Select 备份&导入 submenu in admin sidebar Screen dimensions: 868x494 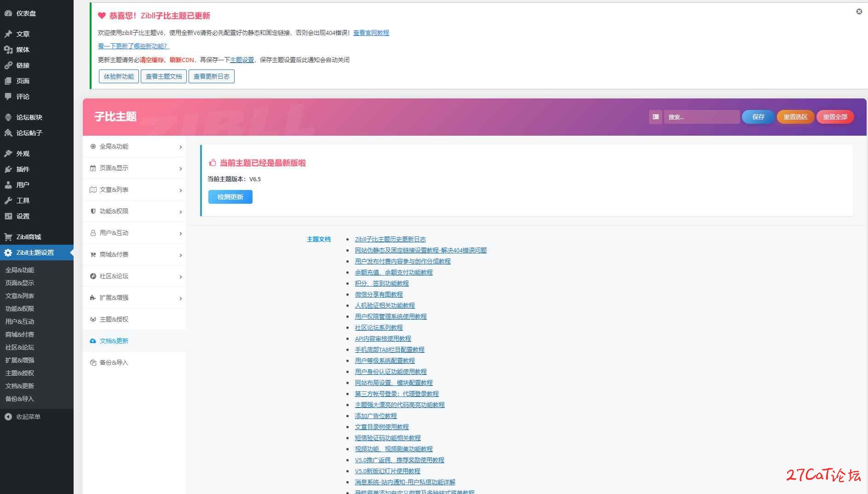click(x=20, y=399)
